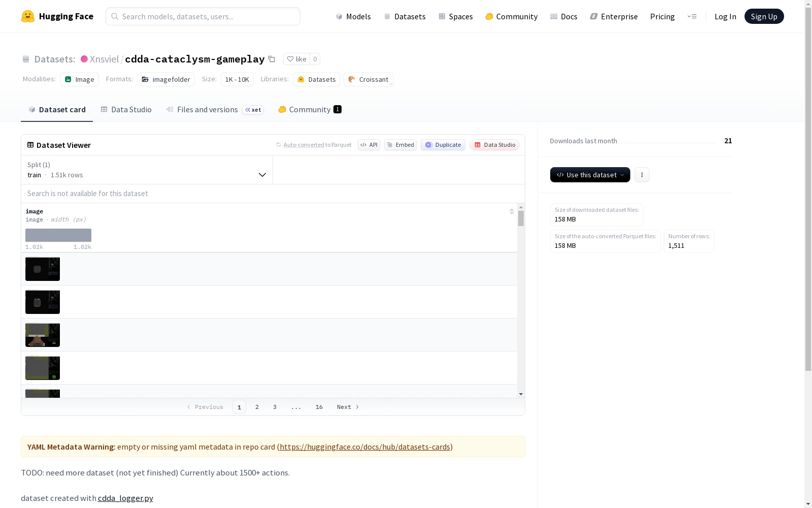Open Community in top navigation

pos(512,16)
